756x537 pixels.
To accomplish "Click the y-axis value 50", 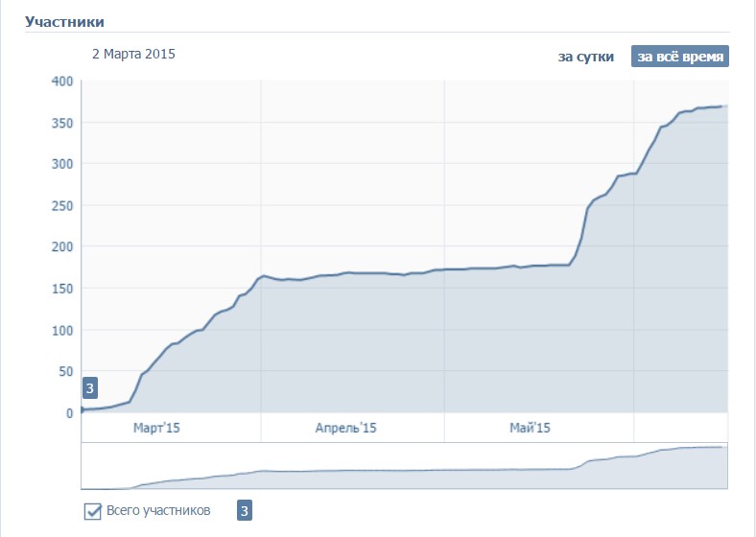I will [x=66, y=372].
